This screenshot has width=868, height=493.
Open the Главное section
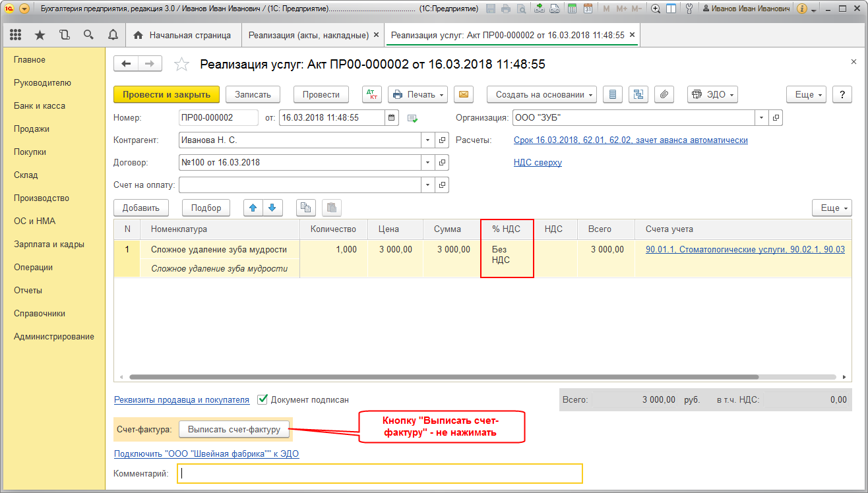(30, 60)
